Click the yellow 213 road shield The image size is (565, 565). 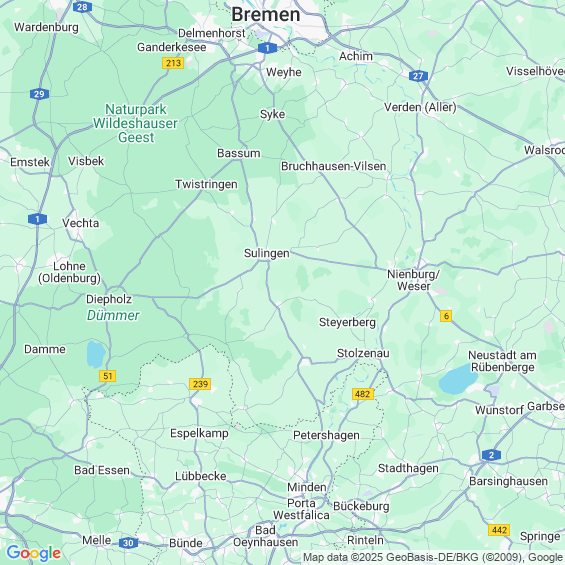pyautogui.click(x=173, y=63)
